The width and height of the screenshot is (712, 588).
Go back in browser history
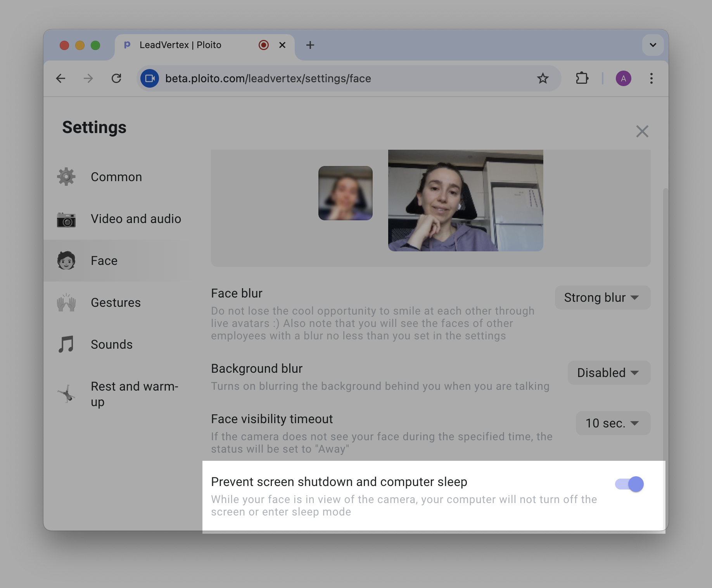coord(61,78)
